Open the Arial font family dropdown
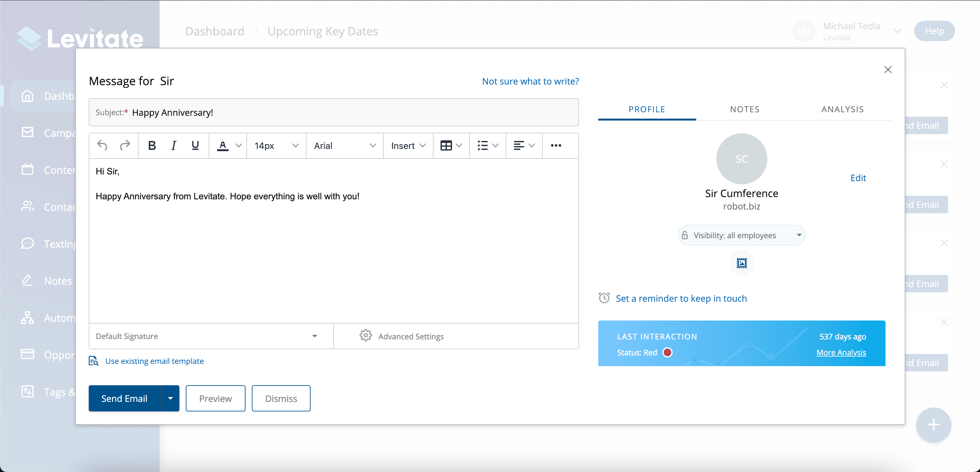 344,145
